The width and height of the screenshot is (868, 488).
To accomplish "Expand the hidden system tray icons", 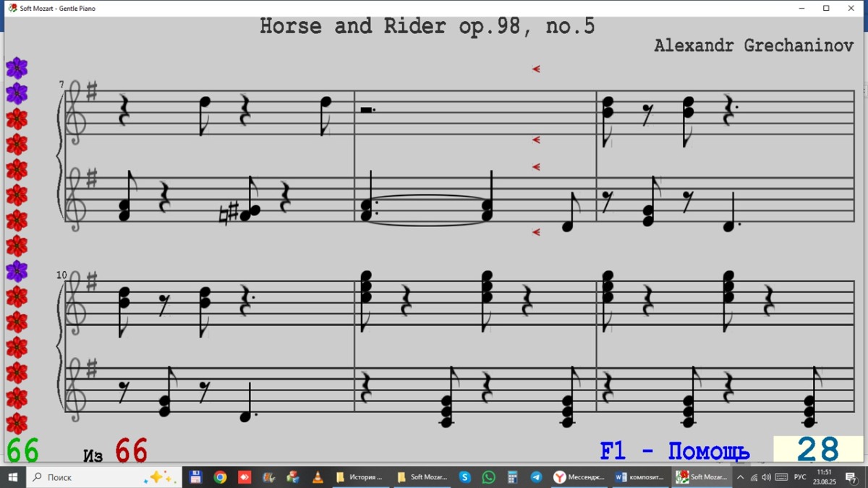I will coord(740,477).
